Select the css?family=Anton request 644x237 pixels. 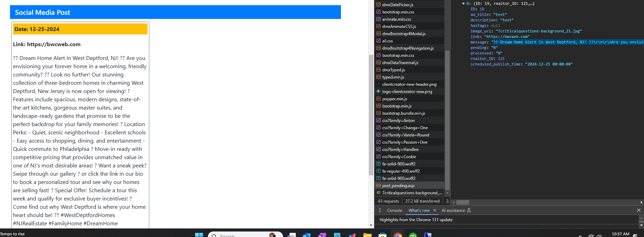pos(398,121)
